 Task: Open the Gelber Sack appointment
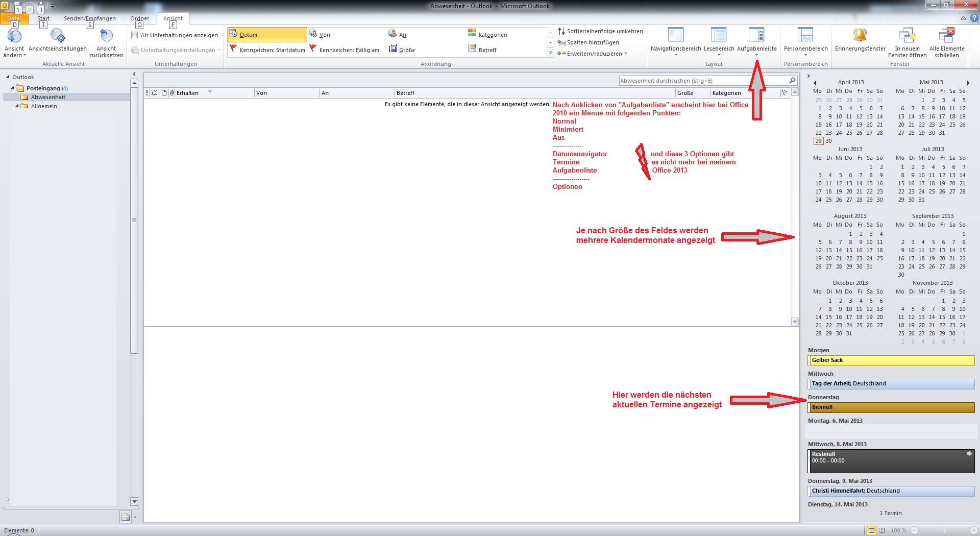[x=891, y=360]
